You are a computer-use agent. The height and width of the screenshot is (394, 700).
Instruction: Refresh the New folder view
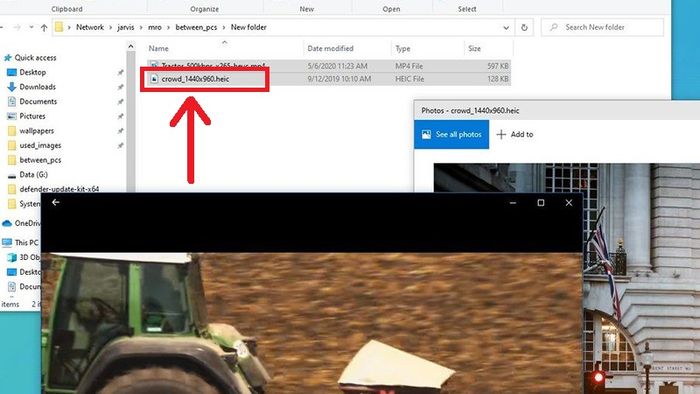coord(524,28)
